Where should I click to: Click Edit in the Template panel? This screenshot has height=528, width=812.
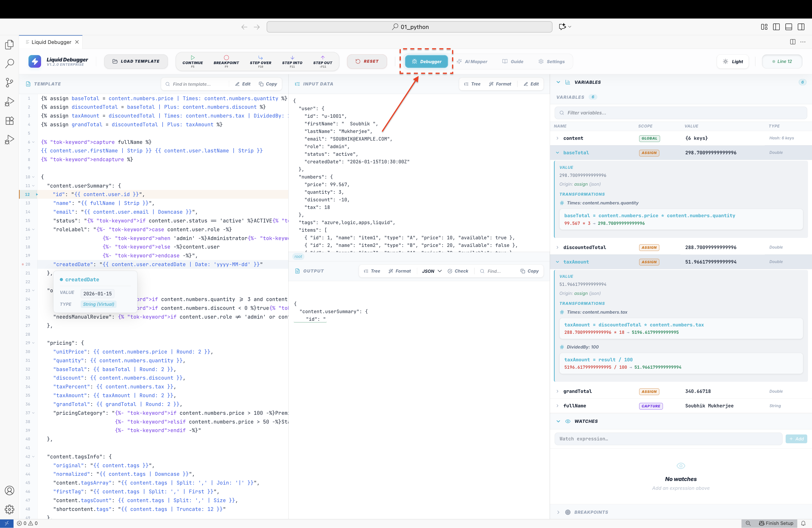click(x=243, y=84)
